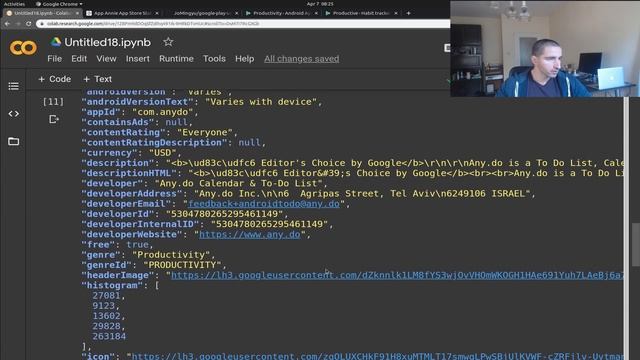Viewport: 640px width, 360px height.
Task: Open the Insert menu
Action: point(138,59)
